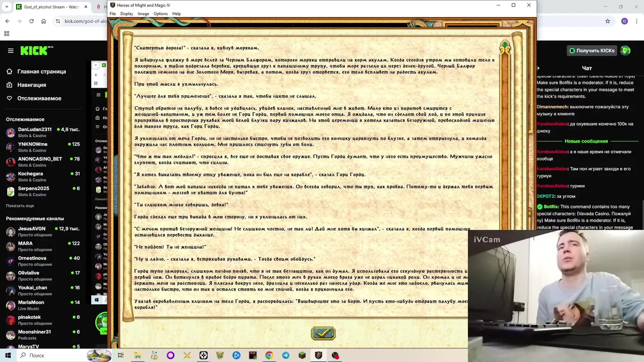Click the Получить KICKs button
The width and height of the screenshot is (644, 362).
pyautogui.click(x=592, y=51)
